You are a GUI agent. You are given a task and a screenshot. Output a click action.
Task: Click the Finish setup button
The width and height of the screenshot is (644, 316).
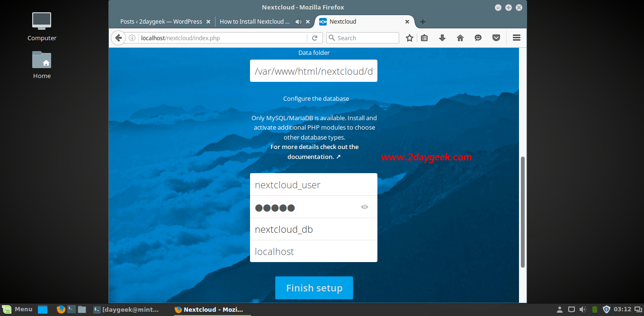tap(314, 288)
